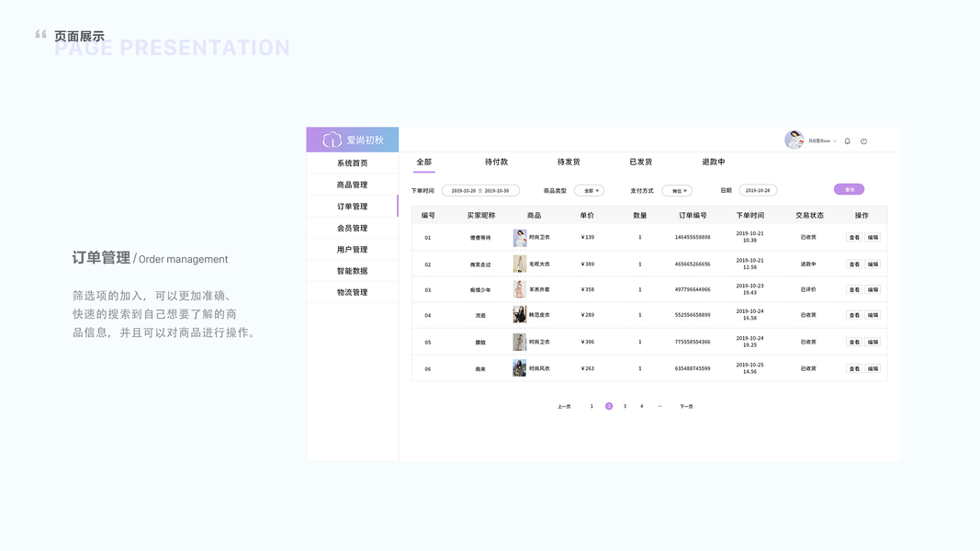Click the 买家昵称 column header
Image resolution: width=980 pixels, height=551 pixels.
pos(481,216)
